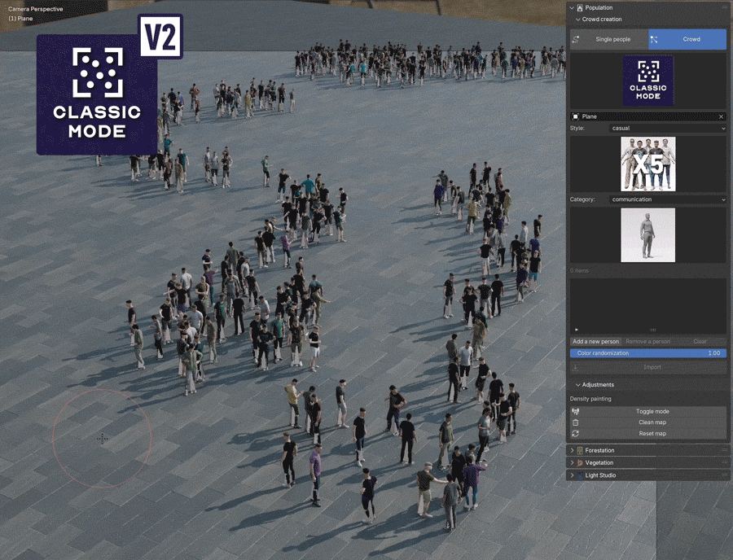Switch to Single people mode
Screen dimensions: 733x560
click(x=609, y=39)
